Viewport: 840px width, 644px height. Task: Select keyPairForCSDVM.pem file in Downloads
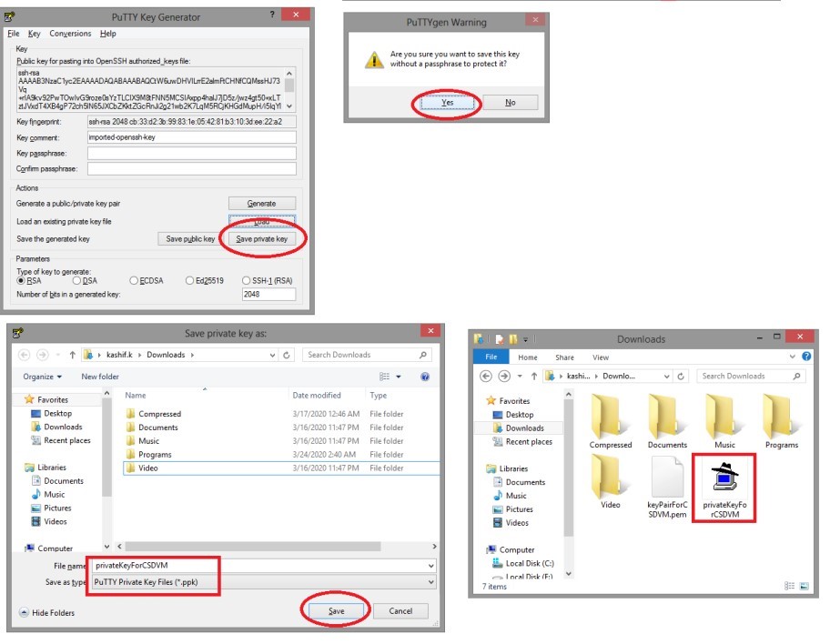point(667,488)
